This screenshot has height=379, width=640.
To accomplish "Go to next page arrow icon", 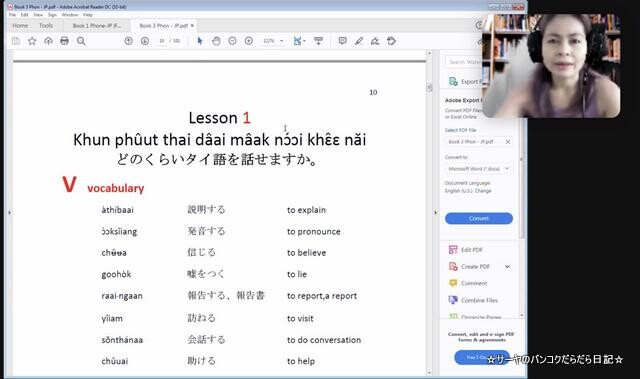I will pyautogui.click(x=145, y=41).
